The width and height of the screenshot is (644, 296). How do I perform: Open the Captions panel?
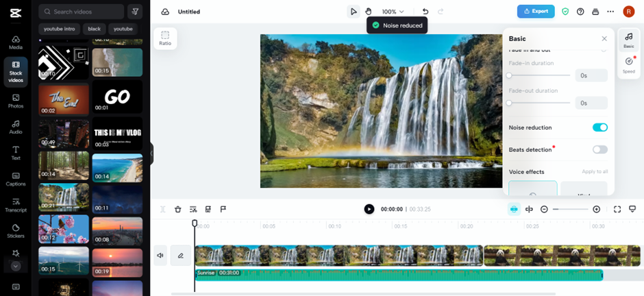tap(16, 180)
